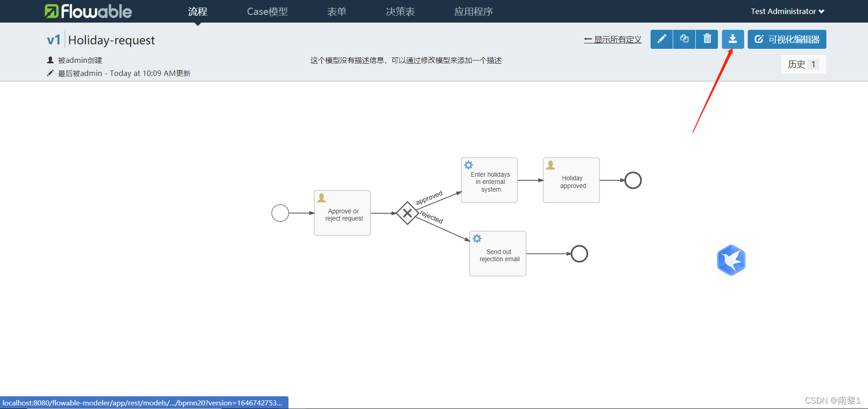The height and width of the screenshot is (409, 868).
Task: Click the gear icon on Enter holidays task
Action: (x=468, y=165)
